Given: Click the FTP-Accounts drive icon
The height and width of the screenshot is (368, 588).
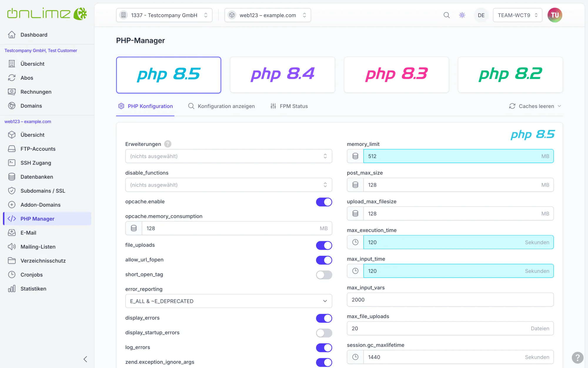Looking at the screenshot, I should (x=12, y=149).
